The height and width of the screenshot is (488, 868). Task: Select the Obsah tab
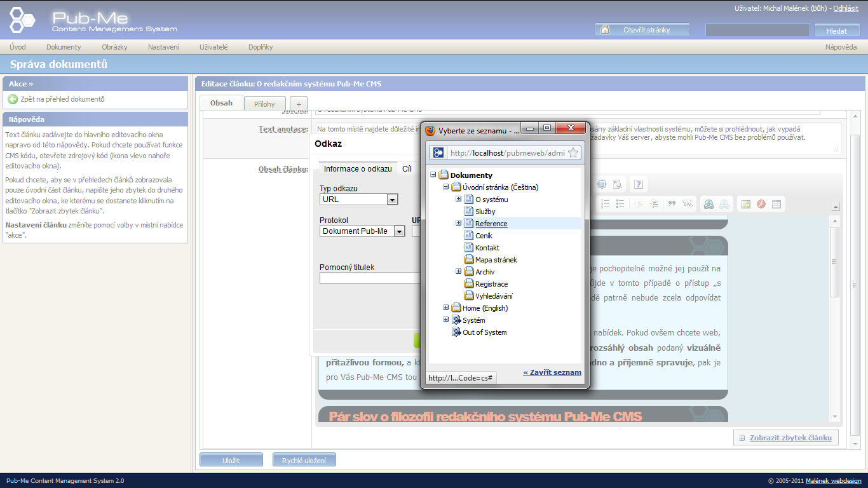pos(221,103)
